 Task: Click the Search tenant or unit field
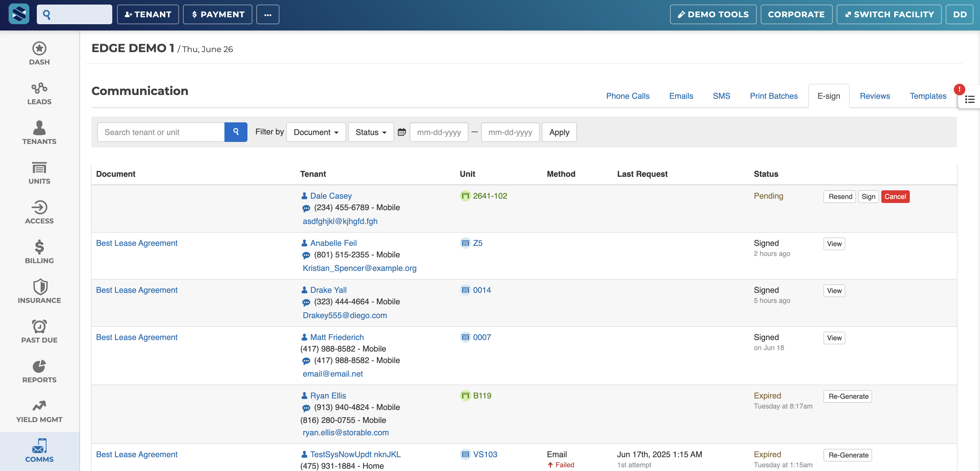161,132
